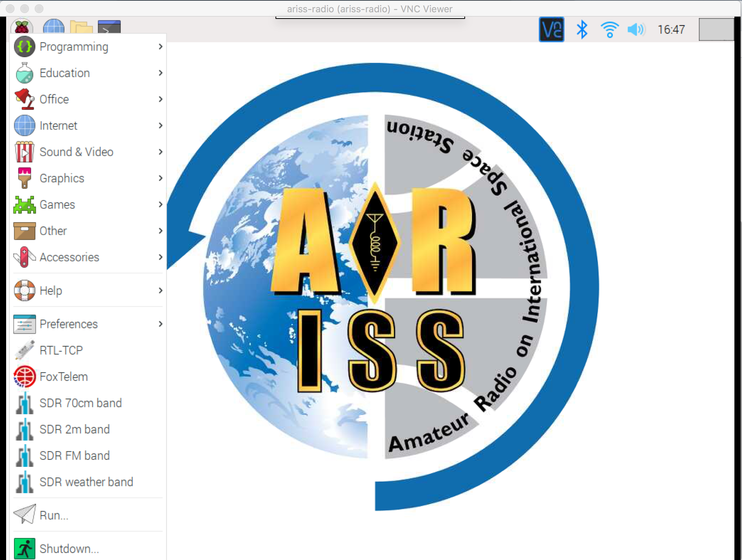Click the volume speaker tray icon

(636, 29)
